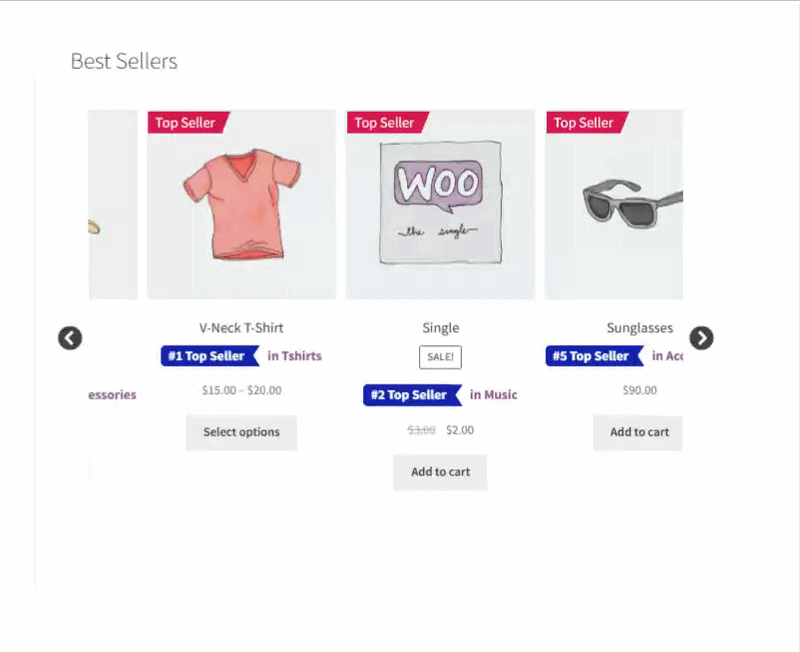Image resolution: width=800 pixels, height=652 pixels.
Task: Click Top Seller badge on Single product
Action: (x=386, y=122)
